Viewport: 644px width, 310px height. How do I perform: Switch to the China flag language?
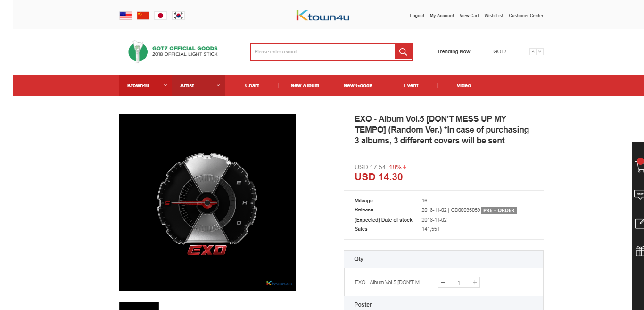(x=143, y=16)
